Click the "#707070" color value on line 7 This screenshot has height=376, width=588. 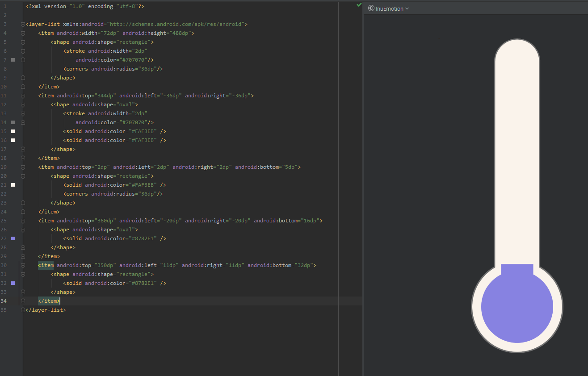(x=133, y=60)
